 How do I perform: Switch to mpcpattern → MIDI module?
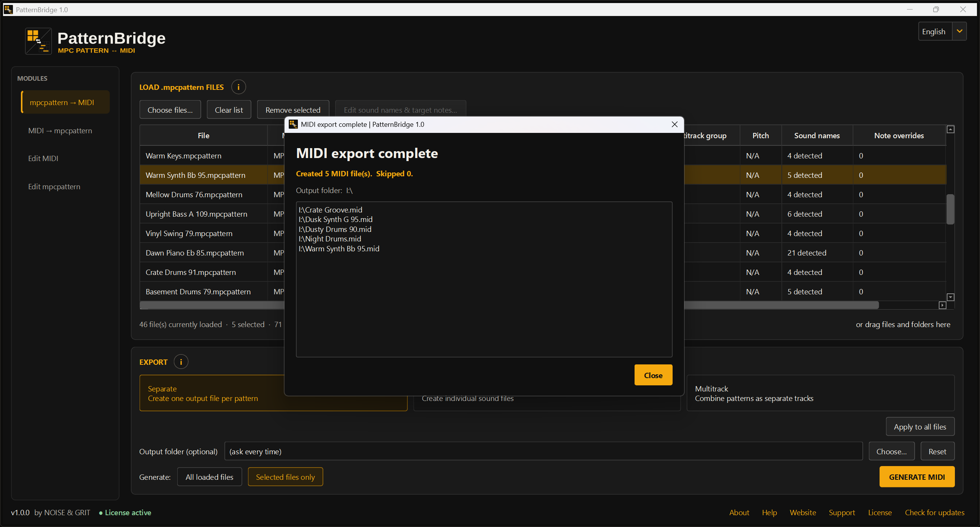(65, 102)
